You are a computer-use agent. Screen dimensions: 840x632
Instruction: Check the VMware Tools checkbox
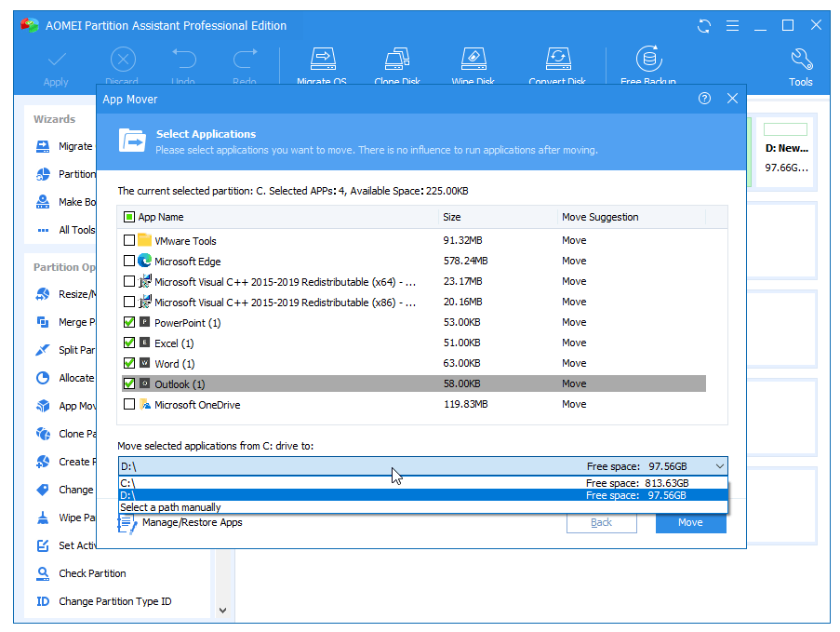pyautogui.click(x=129, y=241)
